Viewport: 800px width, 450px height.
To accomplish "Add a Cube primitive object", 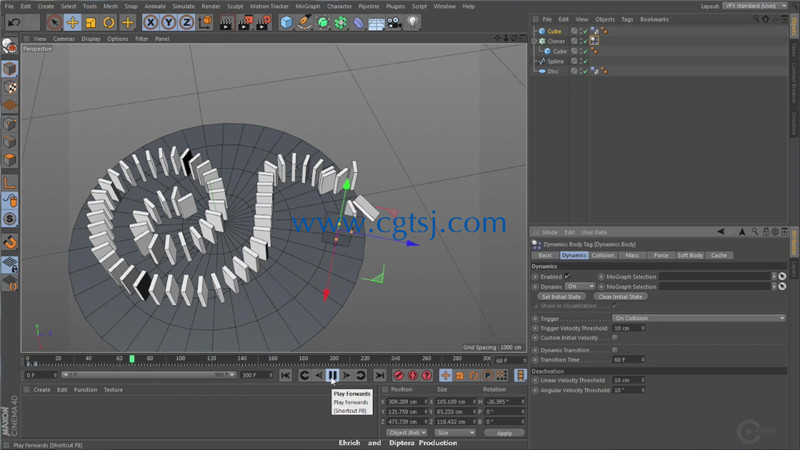I will 286,22.
